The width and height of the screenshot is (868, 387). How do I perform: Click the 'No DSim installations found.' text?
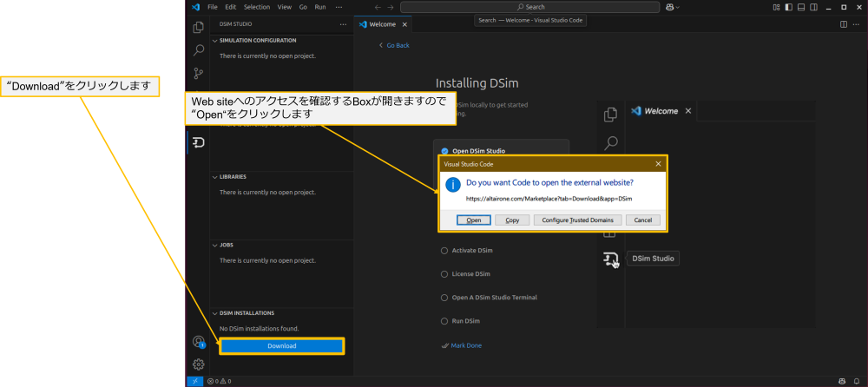[259, 328]
